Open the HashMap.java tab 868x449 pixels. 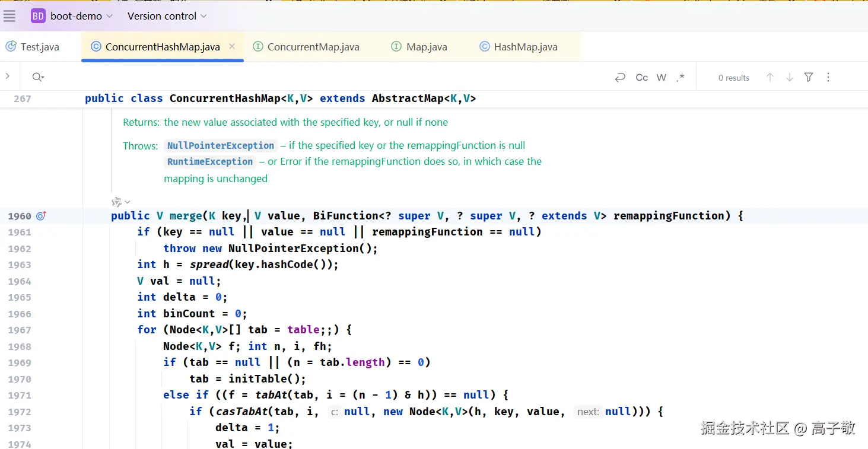(519, 47)
